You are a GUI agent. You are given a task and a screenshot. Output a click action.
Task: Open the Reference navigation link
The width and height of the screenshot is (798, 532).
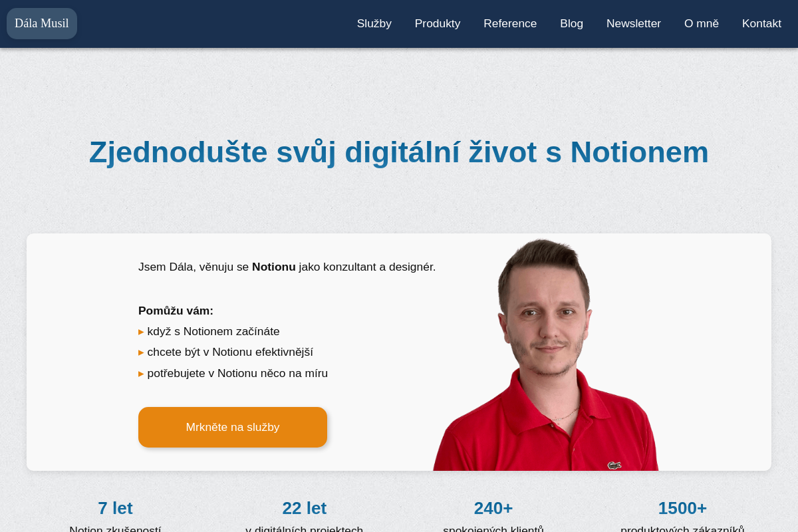(510, 23)
